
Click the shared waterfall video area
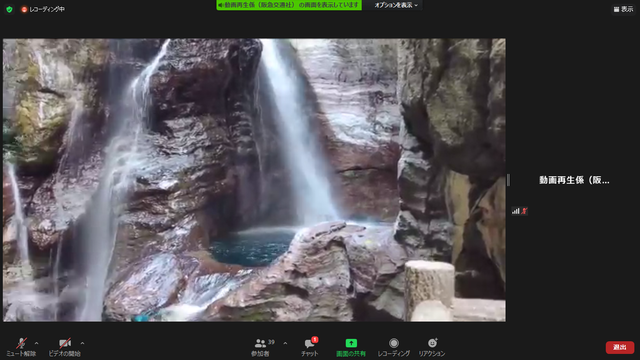(254, 180)
